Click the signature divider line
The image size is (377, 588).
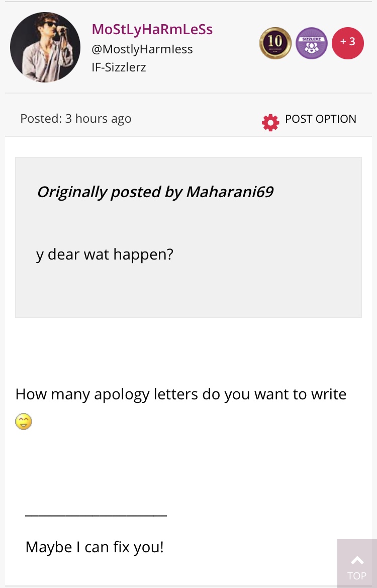(96, 514)
